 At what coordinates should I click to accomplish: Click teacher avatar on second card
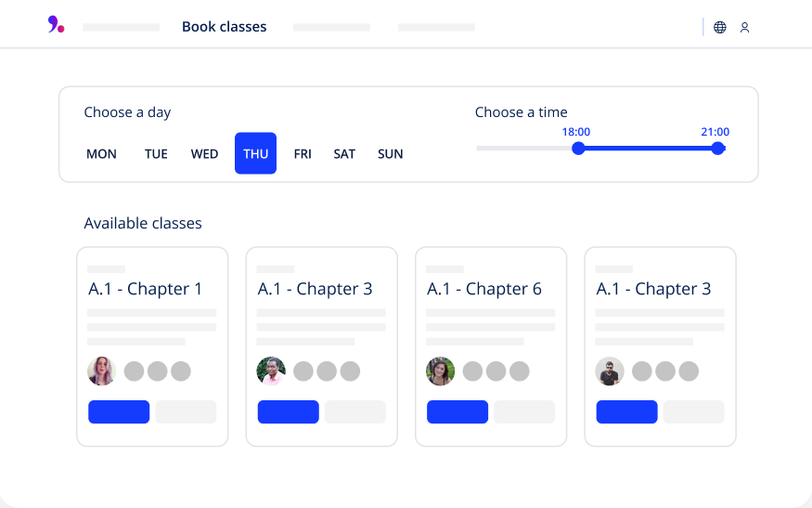(x=271, y=371)
